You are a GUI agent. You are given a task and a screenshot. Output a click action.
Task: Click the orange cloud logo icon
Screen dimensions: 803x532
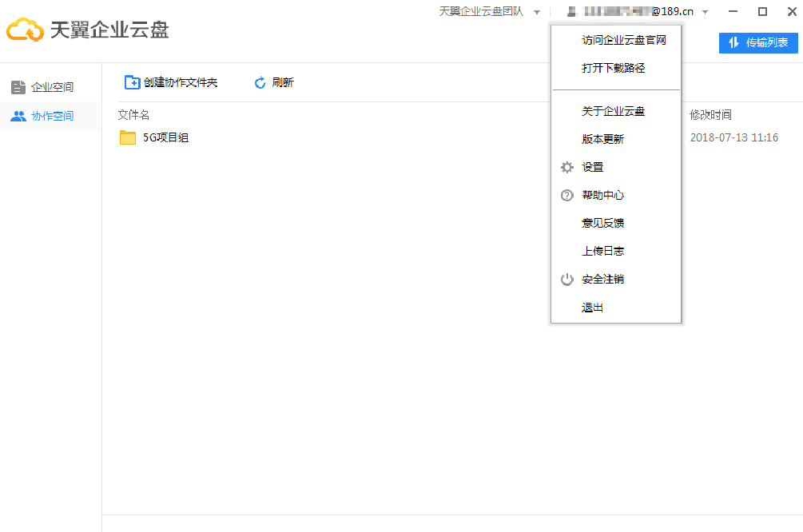[x=25, y=30]
